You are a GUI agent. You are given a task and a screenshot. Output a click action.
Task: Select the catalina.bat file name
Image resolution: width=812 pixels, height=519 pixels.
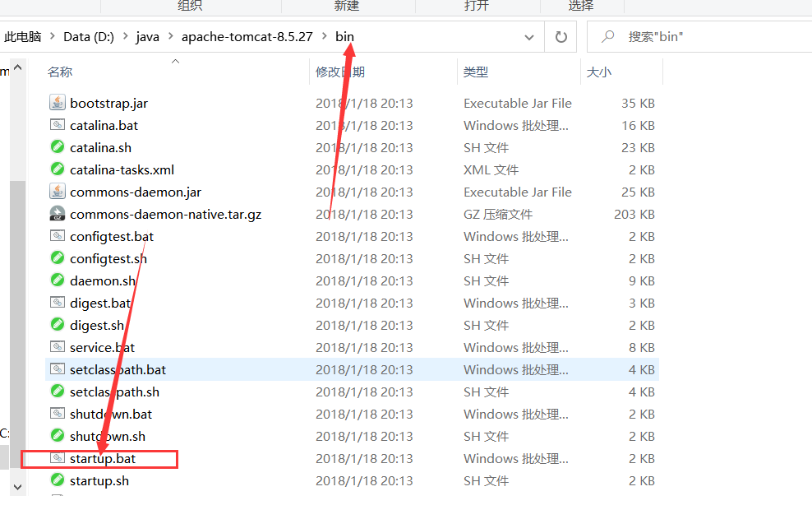(104, 126)
